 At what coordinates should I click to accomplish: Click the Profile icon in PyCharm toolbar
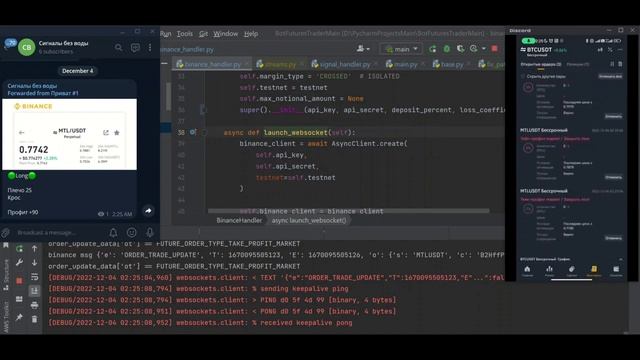pos(473,49)
